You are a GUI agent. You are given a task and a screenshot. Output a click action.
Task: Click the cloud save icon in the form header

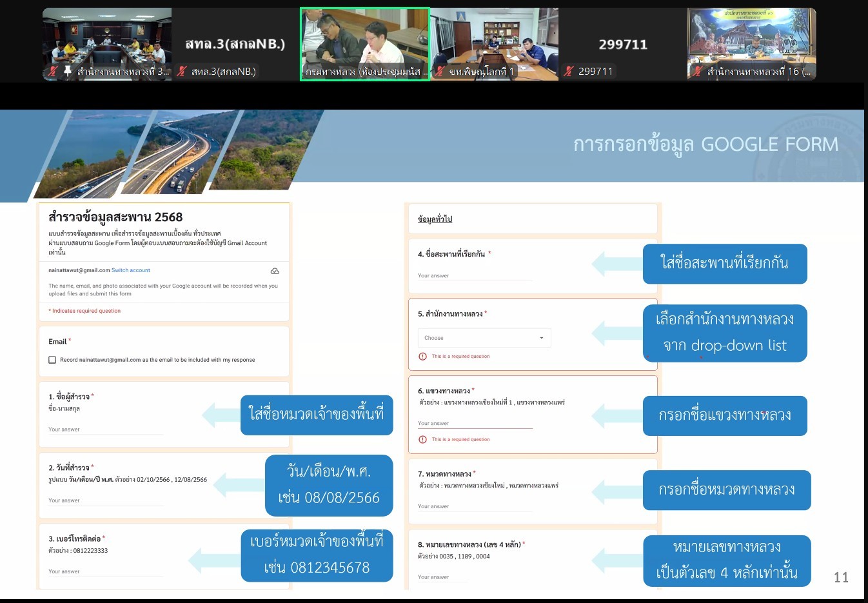[275, 271]
